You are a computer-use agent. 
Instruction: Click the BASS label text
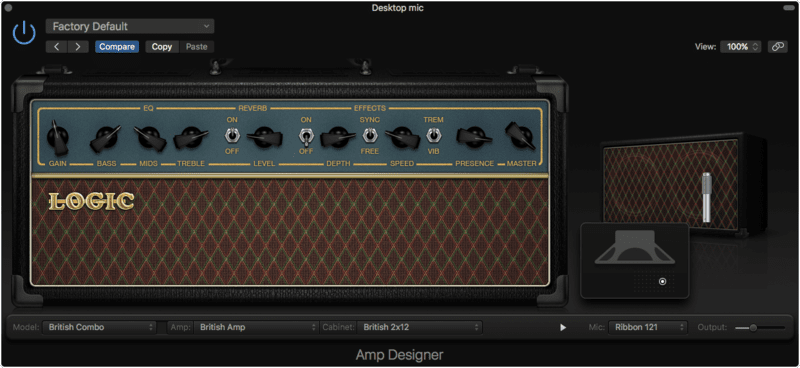106,164
